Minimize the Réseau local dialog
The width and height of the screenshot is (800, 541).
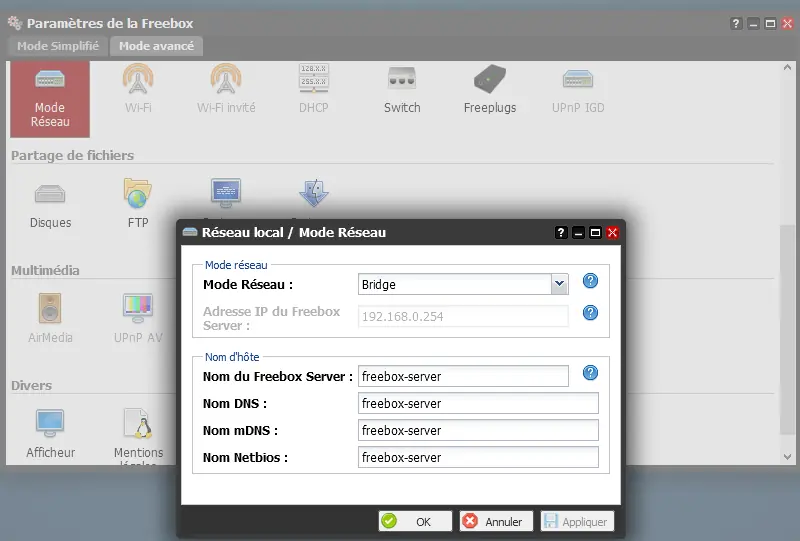[578, 233]
